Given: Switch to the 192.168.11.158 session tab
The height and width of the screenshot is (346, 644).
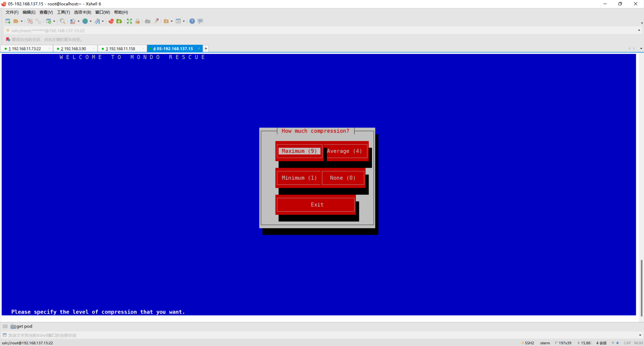Looking at the screenshot, I should coord(122,49).
